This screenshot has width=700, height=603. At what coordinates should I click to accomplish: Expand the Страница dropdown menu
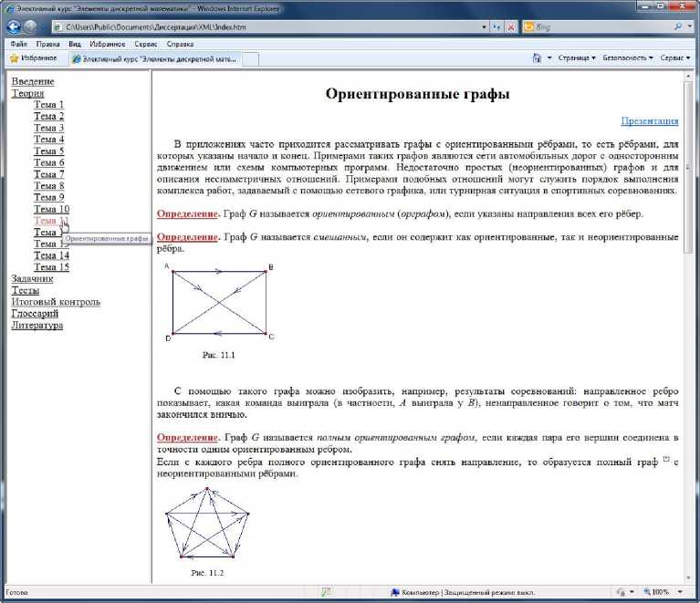click(576, 58)
